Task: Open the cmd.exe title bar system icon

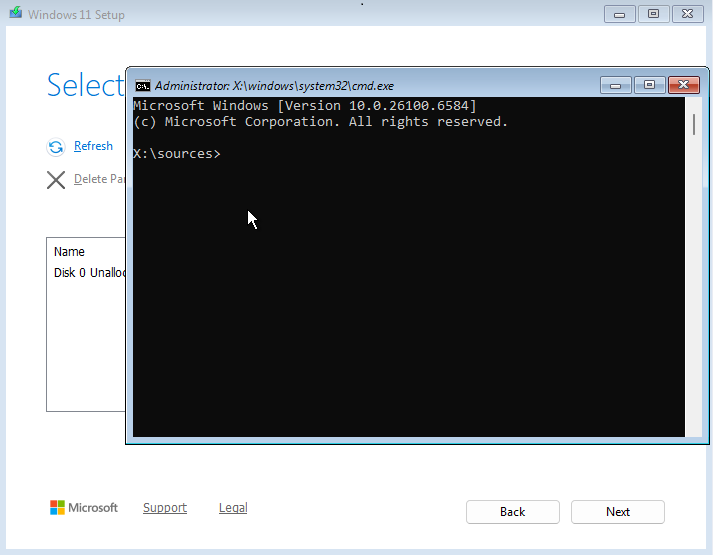Action: tap(143, 86)
